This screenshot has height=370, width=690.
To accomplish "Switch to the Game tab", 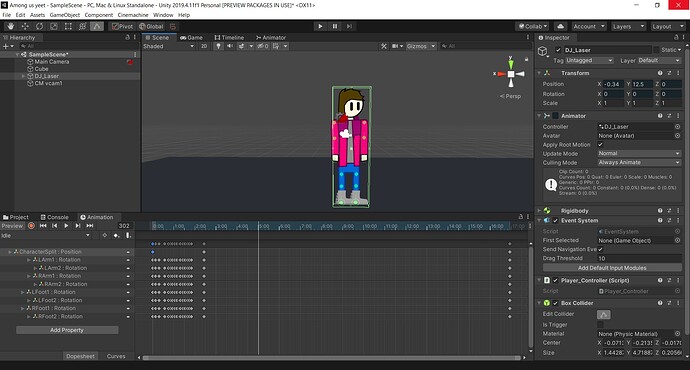I will click(x=191, y=38).
